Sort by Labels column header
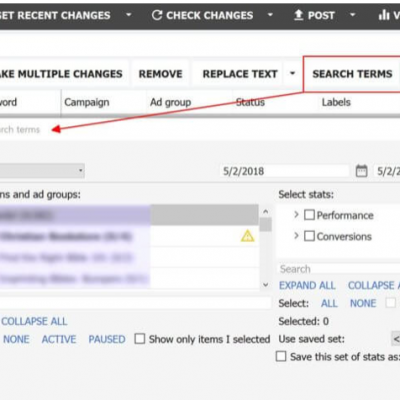Image resolution: width=400 pixels, height=400 pixels. (336, 102)
